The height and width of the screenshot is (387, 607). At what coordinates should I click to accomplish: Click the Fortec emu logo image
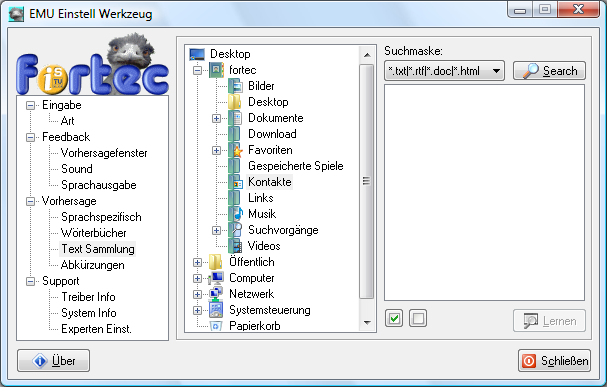[93, 64]
